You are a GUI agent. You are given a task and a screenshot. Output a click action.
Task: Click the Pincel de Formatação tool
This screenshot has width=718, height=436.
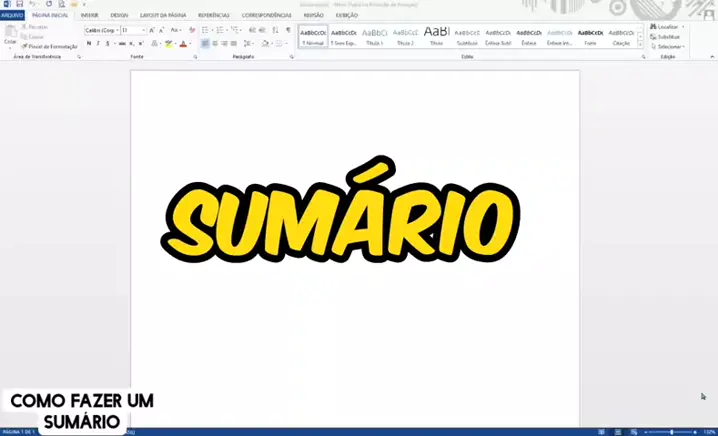pos(49,46)
